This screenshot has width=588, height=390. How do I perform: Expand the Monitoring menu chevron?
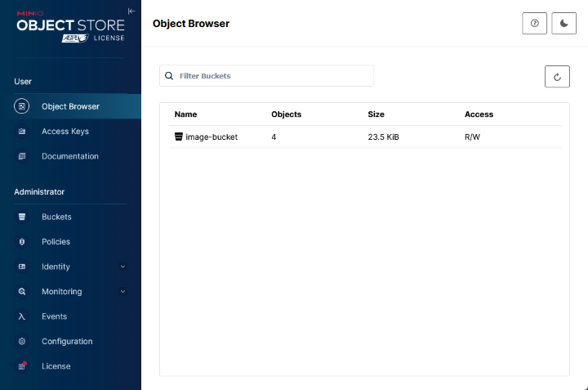coord(122,292)
